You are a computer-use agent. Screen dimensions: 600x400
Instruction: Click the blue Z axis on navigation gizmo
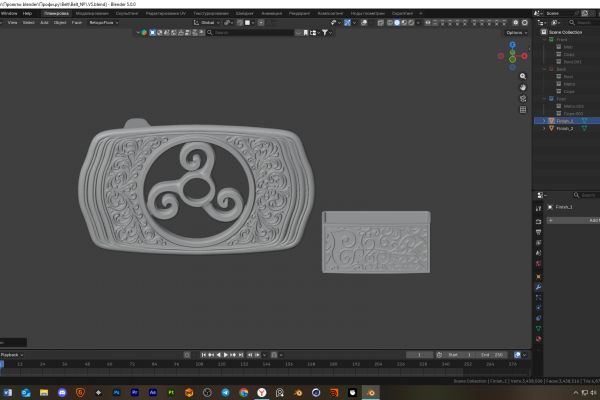(512, 45)
